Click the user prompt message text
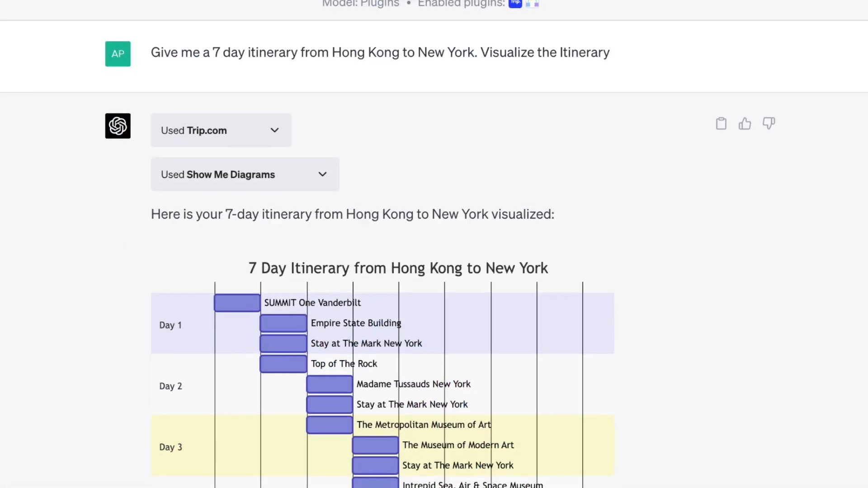868x488 pixels. pyautogui.click(x=380, y=52)
